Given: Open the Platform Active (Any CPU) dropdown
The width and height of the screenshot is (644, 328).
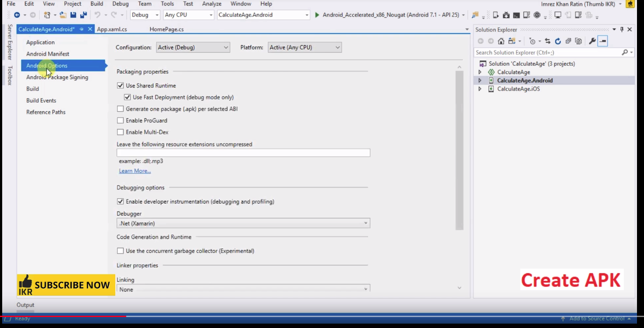Looking at the screenshot, I should pos(304,47).
